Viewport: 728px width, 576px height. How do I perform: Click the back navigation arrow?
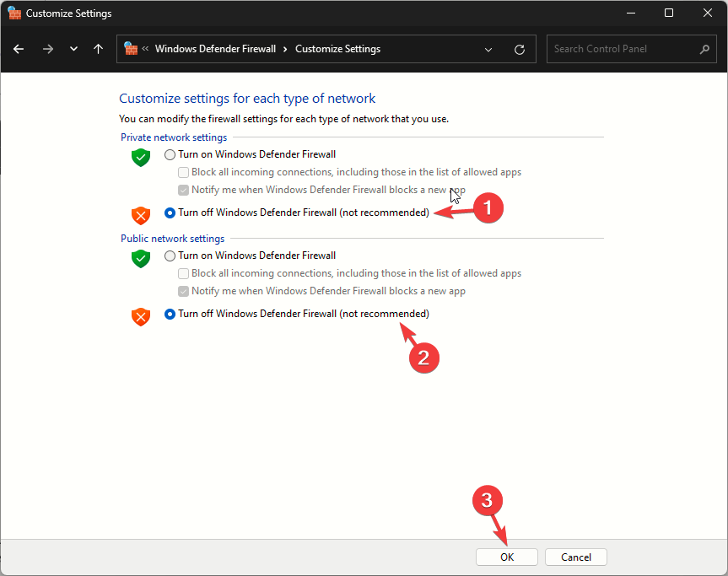point(19,49)
